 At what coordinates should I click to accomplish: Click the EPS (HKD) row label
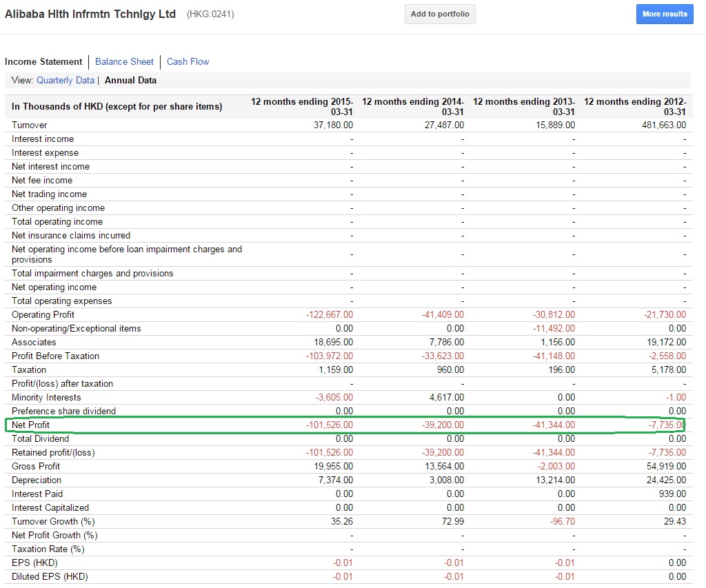click(34, 562)
